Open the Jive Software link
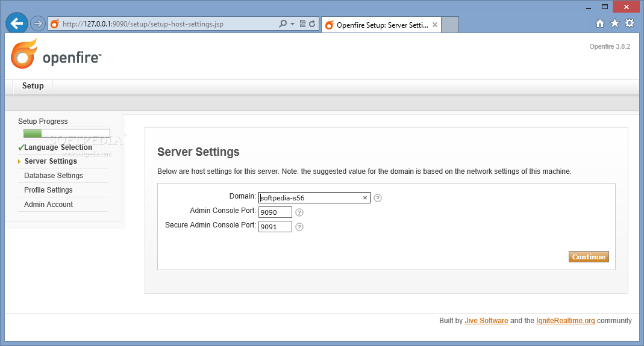Screen dimensions: 644x346 486,321
